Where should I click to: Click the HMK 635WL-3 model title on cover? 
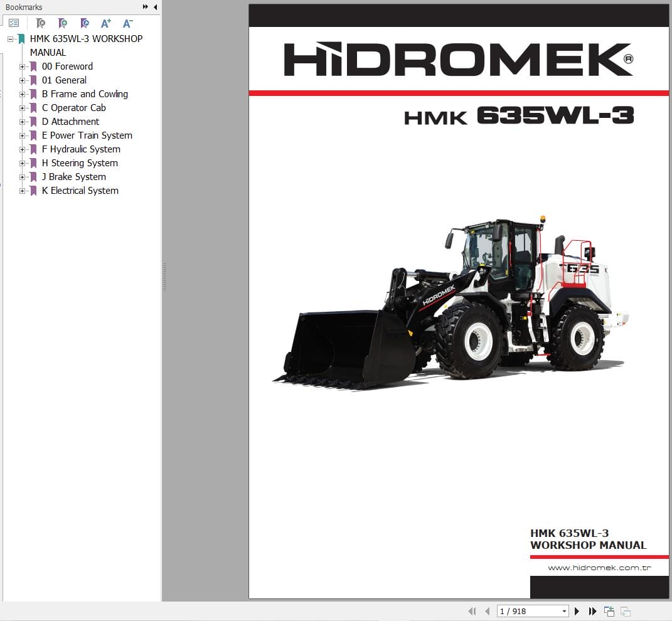click(x=519, y=115)
